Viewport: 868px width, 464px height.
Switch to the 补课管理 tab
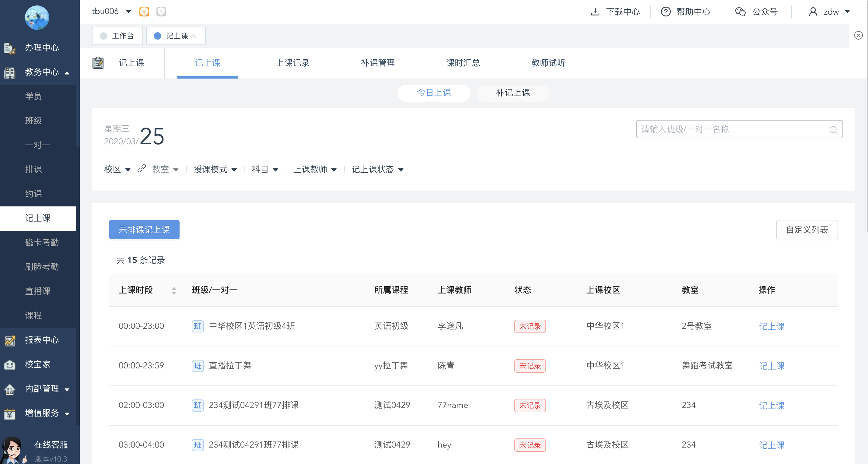tap(378, 63)
